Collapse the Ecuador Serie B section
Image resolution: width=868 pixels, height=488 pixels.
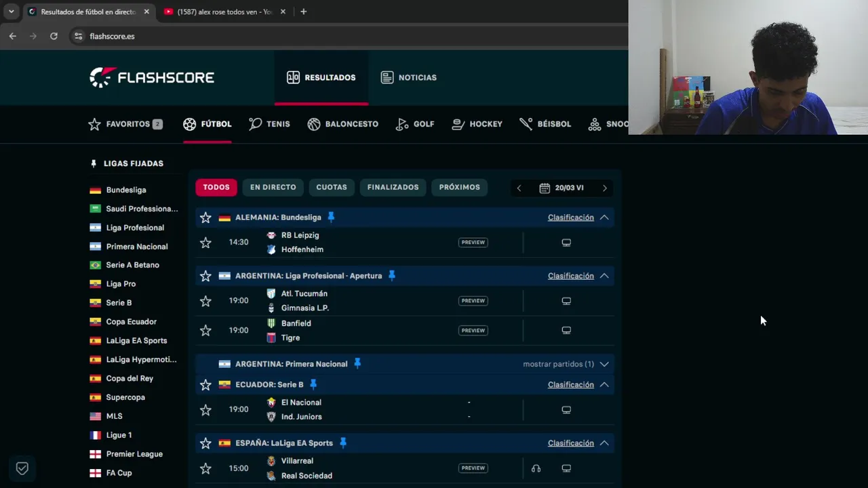[x=604, y=384]
